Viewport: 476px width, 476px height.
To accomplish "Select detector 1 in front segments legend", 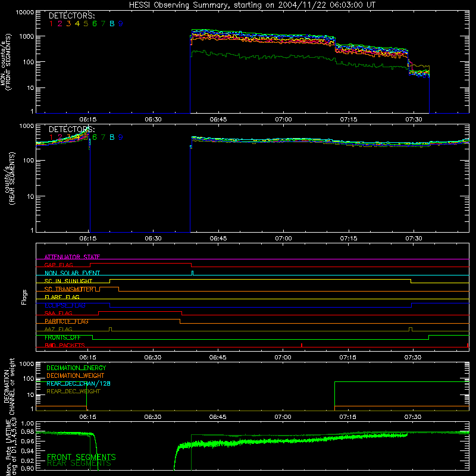I will (51, 24).
